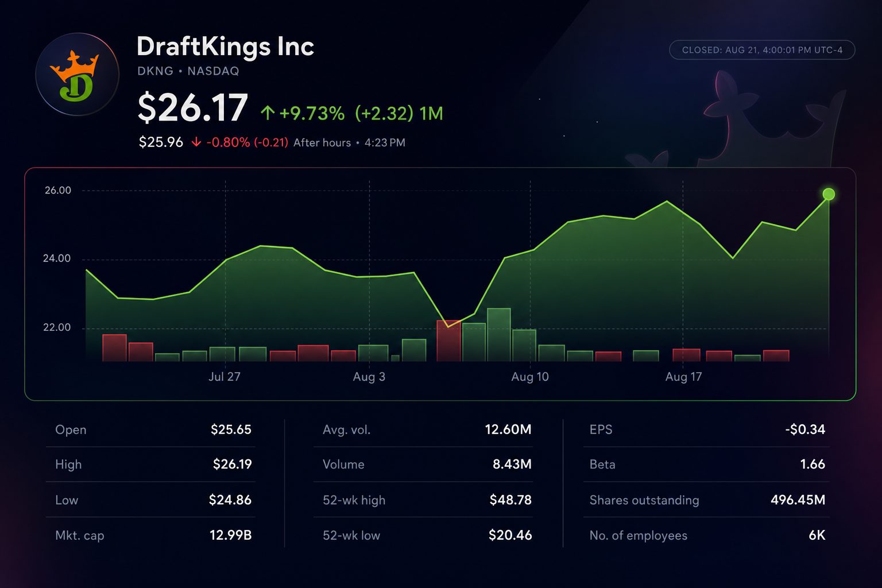The width and height of the screenshot is (882, 588).
Task: Click the DraftKings crown logo
Action: pos(77,75)
